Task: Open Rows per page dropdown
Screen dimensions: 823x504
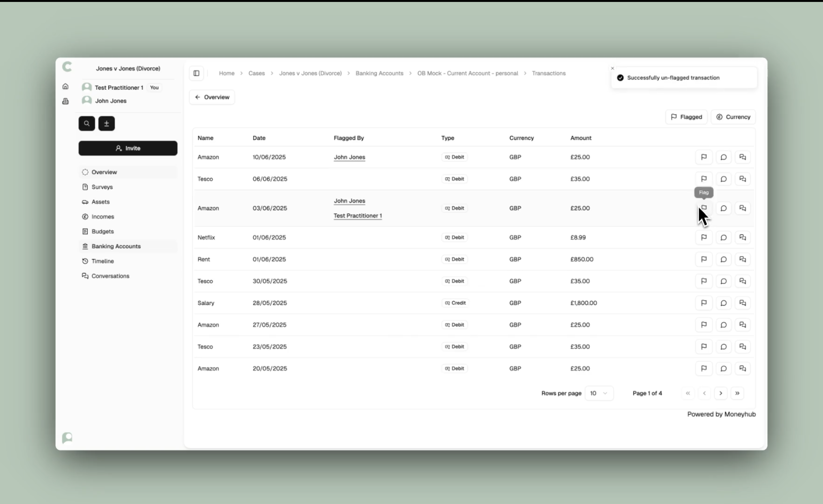Action: point(599,393)
